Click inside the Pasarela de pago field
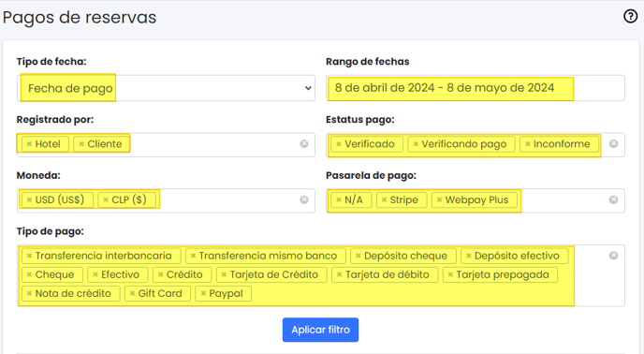 563,200
